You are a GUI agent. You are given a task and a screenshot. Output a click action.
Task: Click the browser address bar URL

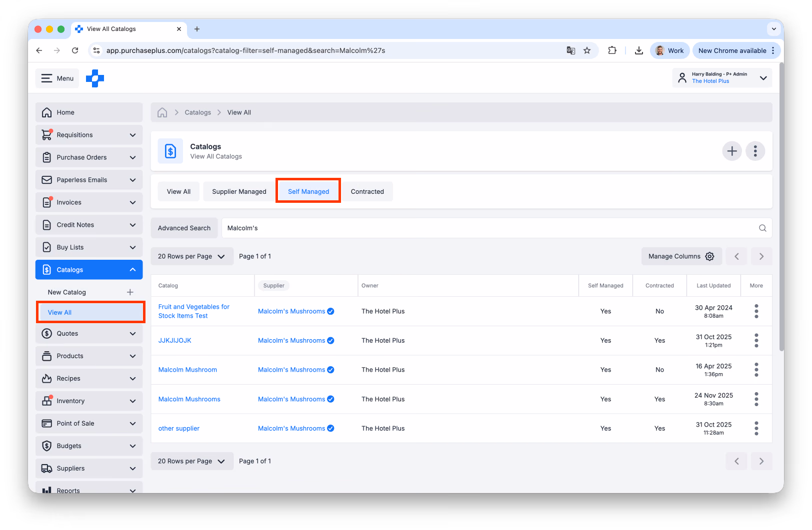pos(245,50)
